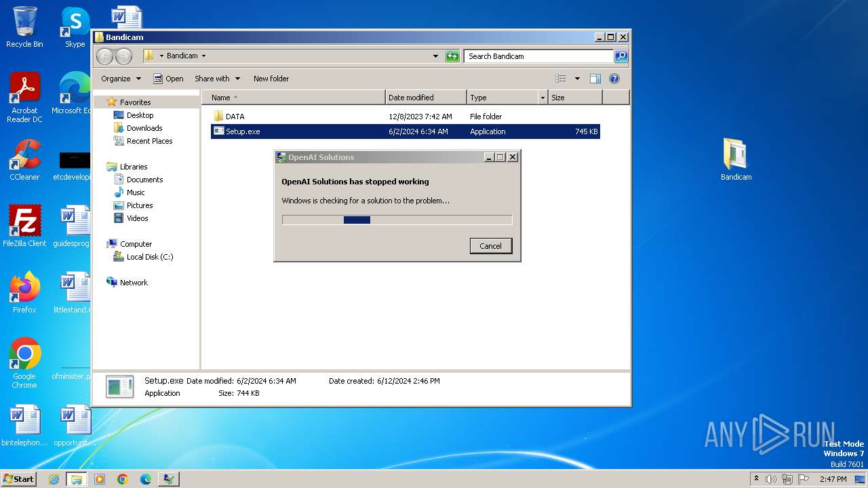Click Open in the Explorer toolbar

pos(168,79)
